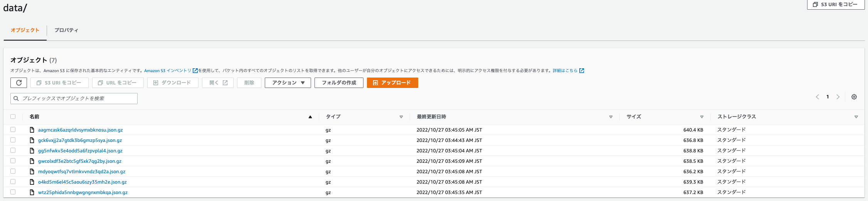
Task: Sort by 名前 column ascending arrow
Action: (310, 117)
